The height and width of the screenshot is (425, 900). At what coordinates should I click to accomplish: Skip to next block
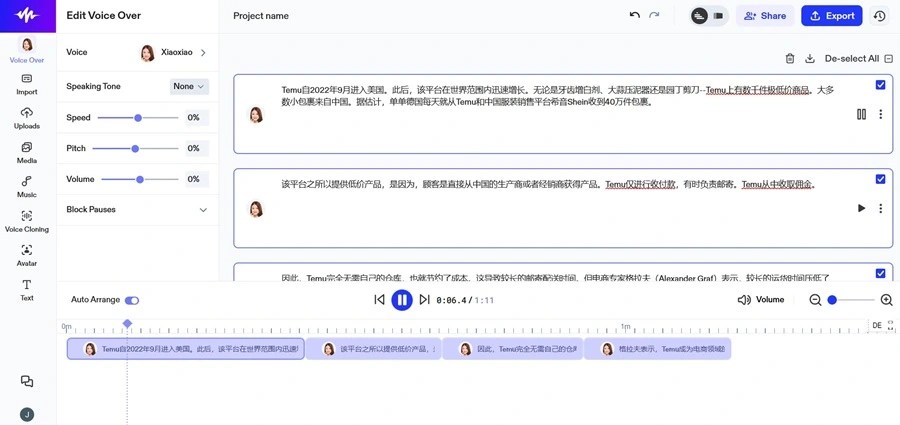[x=424, y=299]
